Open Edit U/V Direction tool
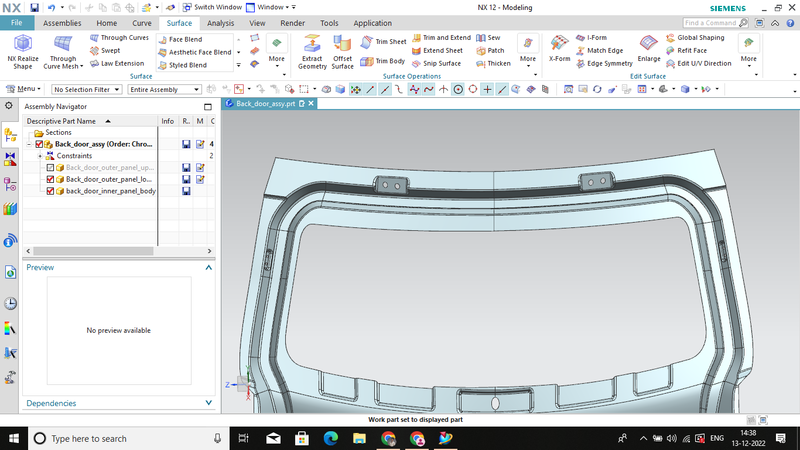This screenshot has height=450, width=800. (x=698, y=63)
